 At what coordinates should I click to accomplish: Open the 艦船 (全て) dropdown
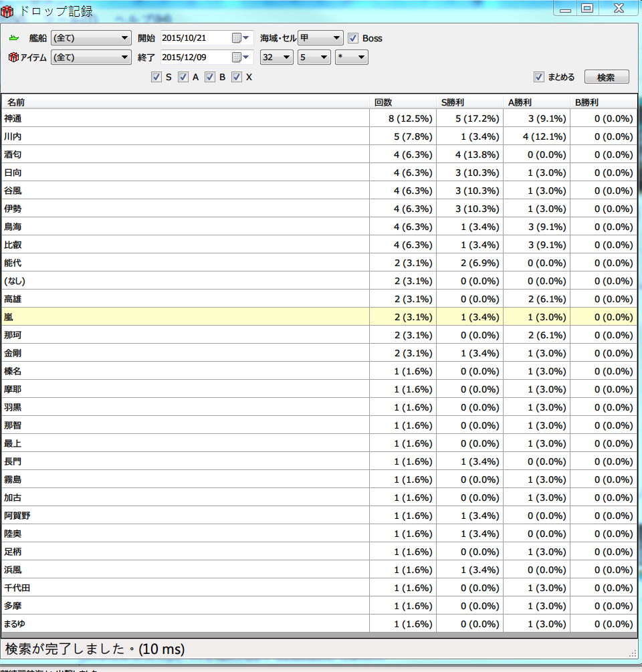pyautogui.click(x=91, y=38)
